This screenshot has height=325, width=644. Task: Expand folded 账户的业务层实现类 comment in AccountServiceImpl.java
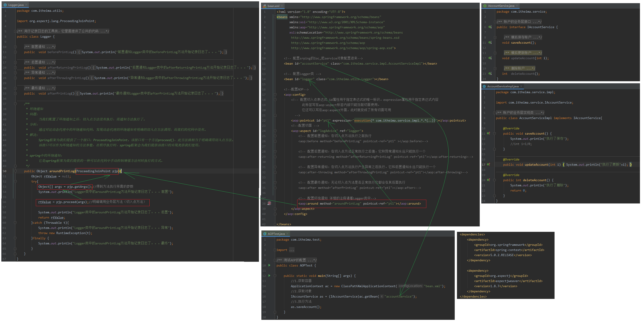495,113
